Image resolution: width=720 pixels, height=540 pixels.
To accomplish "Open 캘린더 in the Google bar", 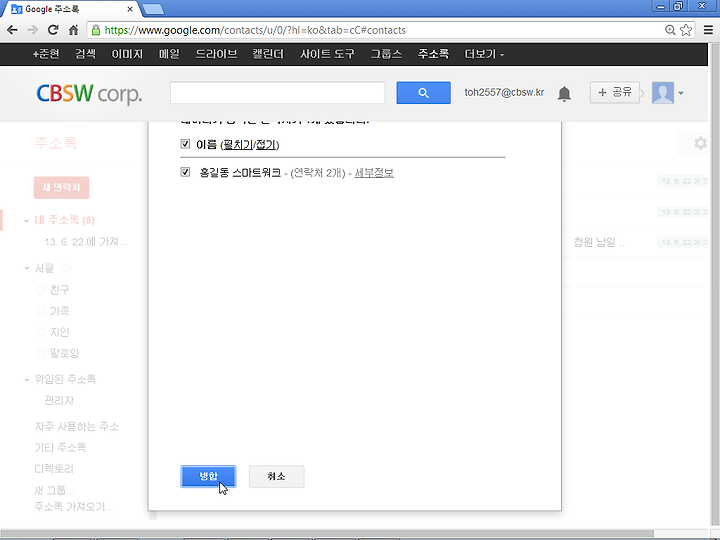I will click(x=268, y=54).
